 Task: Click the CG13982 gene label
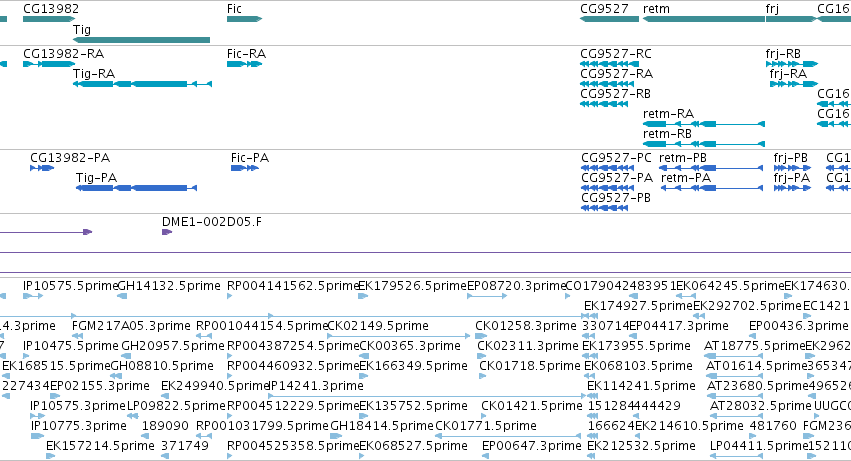point(51,9)
